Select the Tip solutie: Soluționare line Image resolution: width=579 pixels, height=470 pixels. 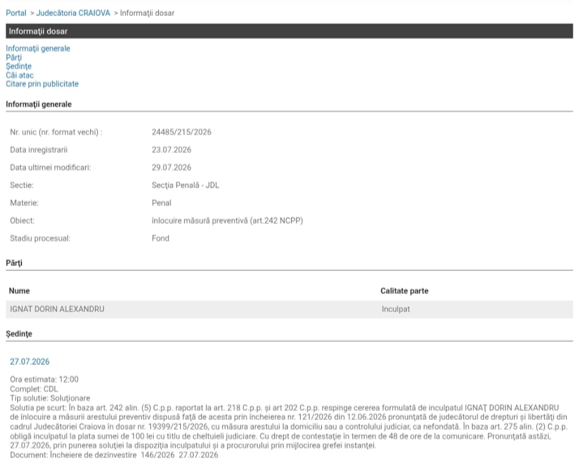(50, 398)
